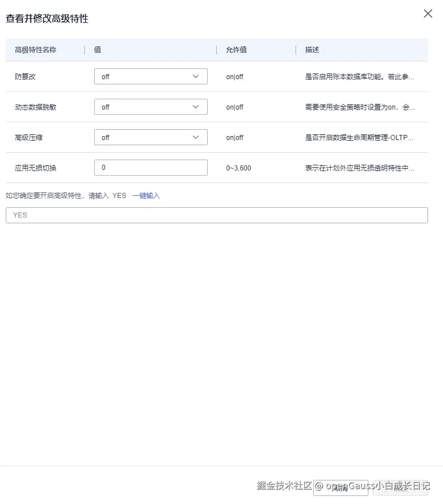Focus the YES confirmation input box

click(217, 215)
